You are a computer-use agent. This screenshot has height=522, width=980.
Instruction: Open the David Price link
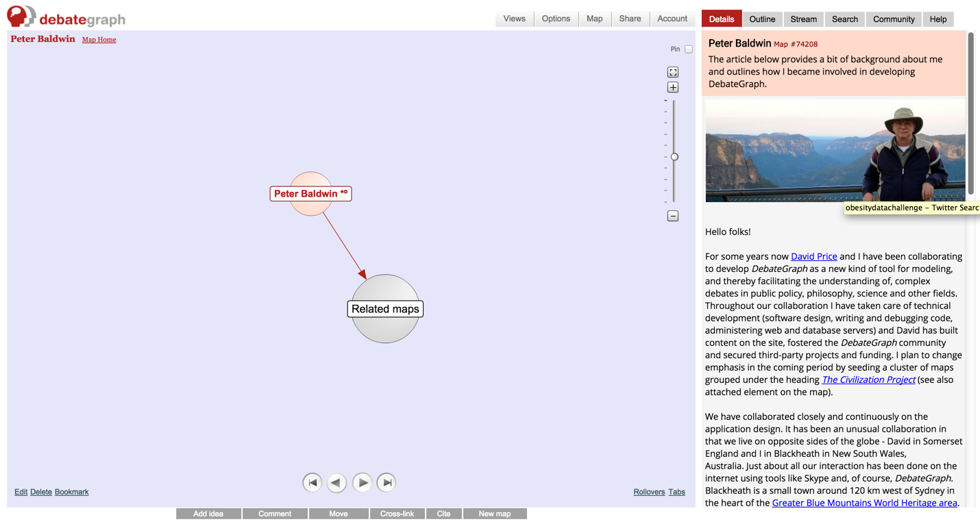[x=814, y=256]
